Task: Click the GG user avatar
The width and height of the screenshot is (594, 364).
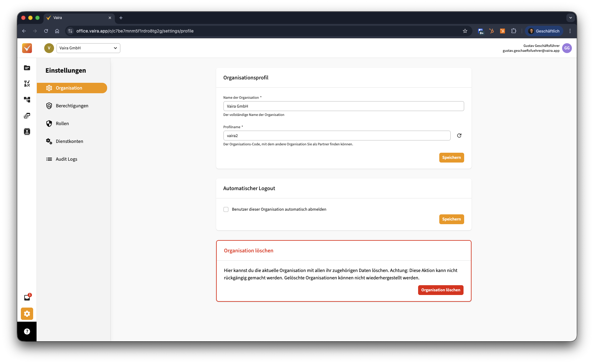Action: (567, 48)
